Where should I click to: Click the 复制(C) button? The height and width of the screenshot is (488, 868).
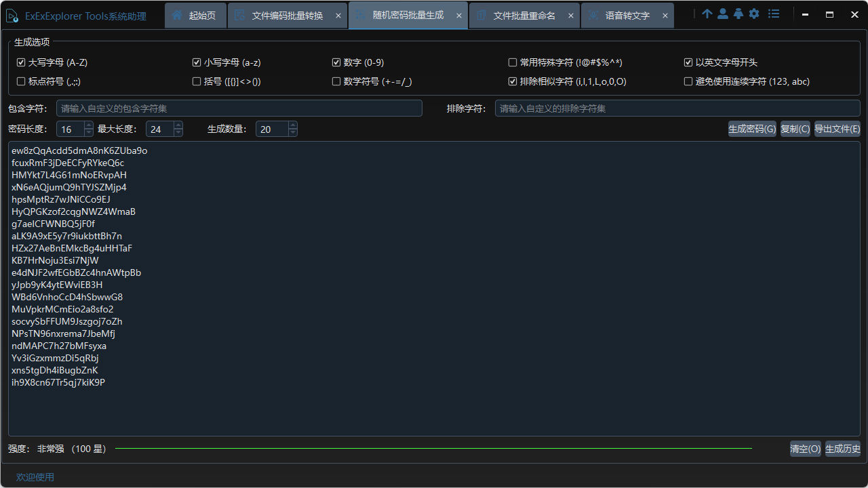[795, 129]
